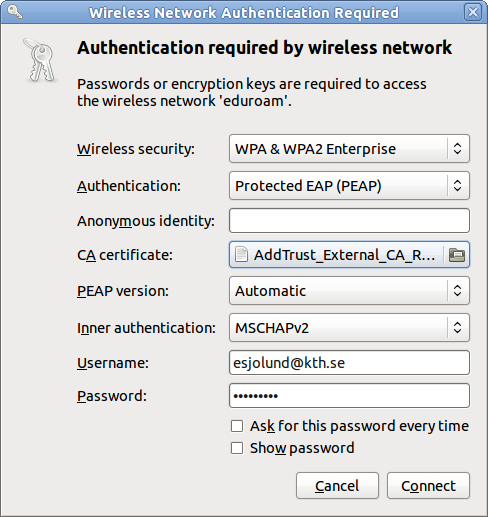Click the AddTrust_External_CA certificate file chooser
The image size is (488, 517).
click(349, 255)
